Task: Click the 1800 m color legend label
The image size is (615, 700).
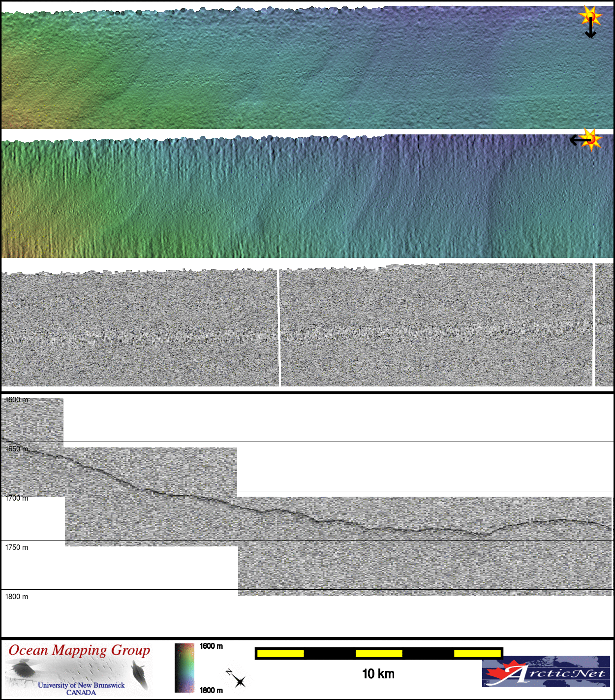Action: (211, 690)
